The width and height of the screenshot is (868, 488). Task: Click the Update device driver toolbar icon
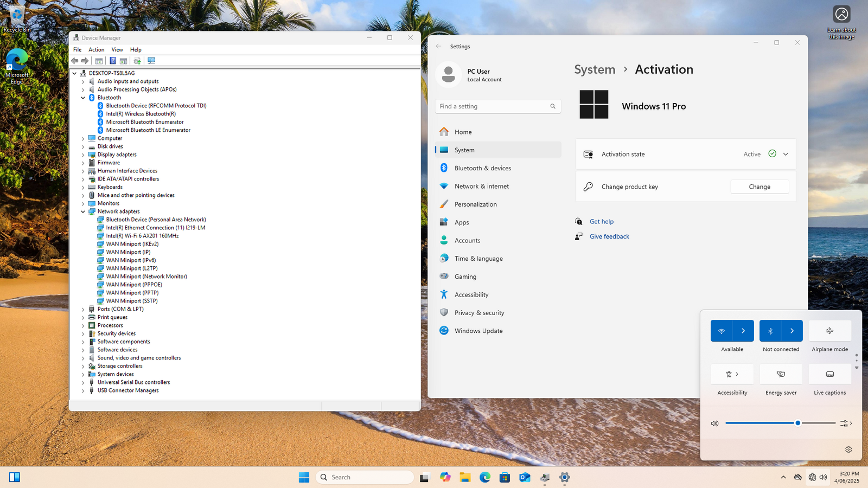[137, 61]
